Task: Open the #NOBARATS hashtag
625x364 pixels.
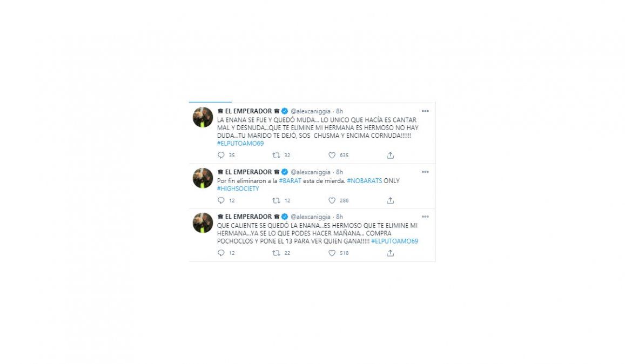Action: [x=364, y=180]
